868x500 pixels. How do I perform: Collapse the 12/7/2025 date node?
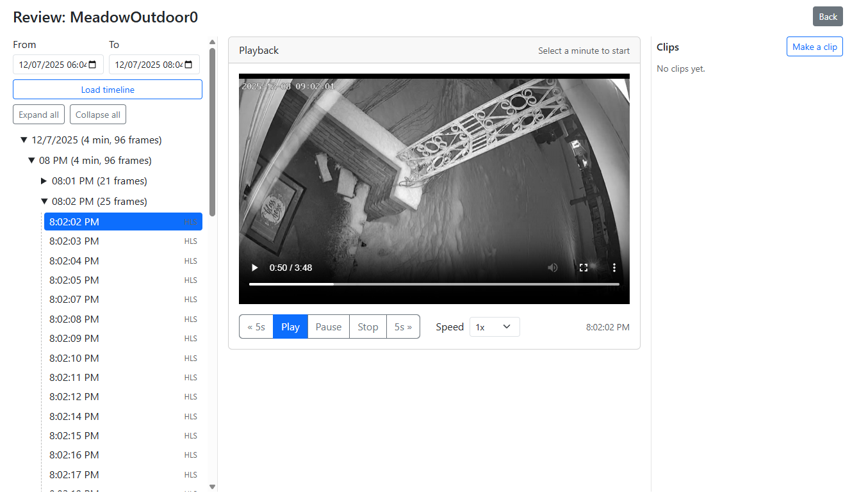(24, 140)
